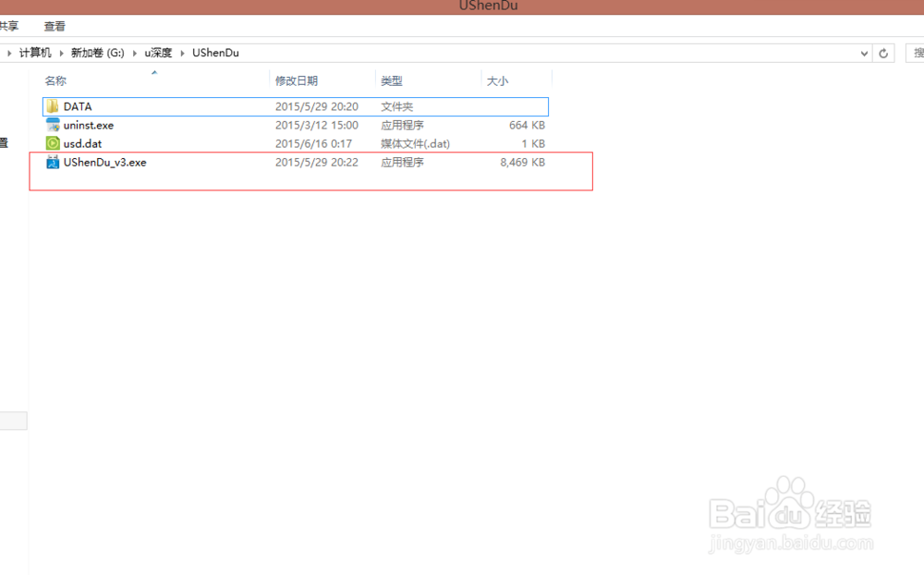Expand the chevron before 计算机 in path
The width and height of the screenshot is (924, 575).
(x=9, y=53)
